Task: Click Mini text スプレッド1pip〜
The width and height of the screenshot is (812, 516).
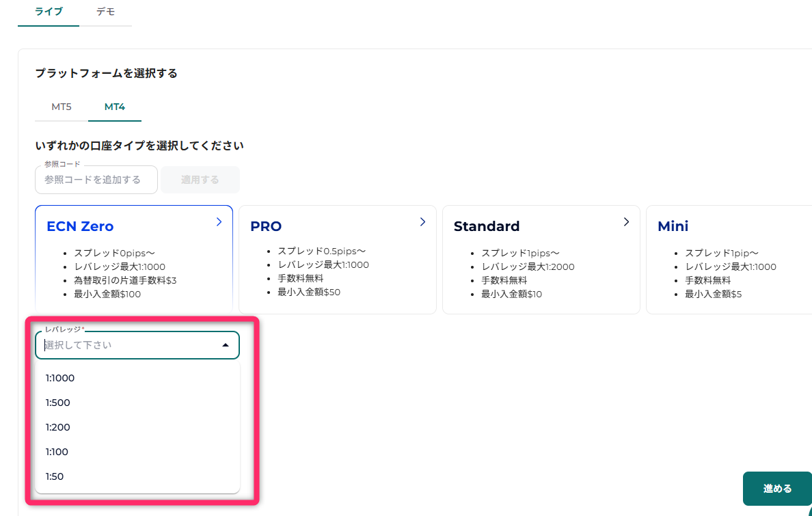Action: tap(722, 254)
